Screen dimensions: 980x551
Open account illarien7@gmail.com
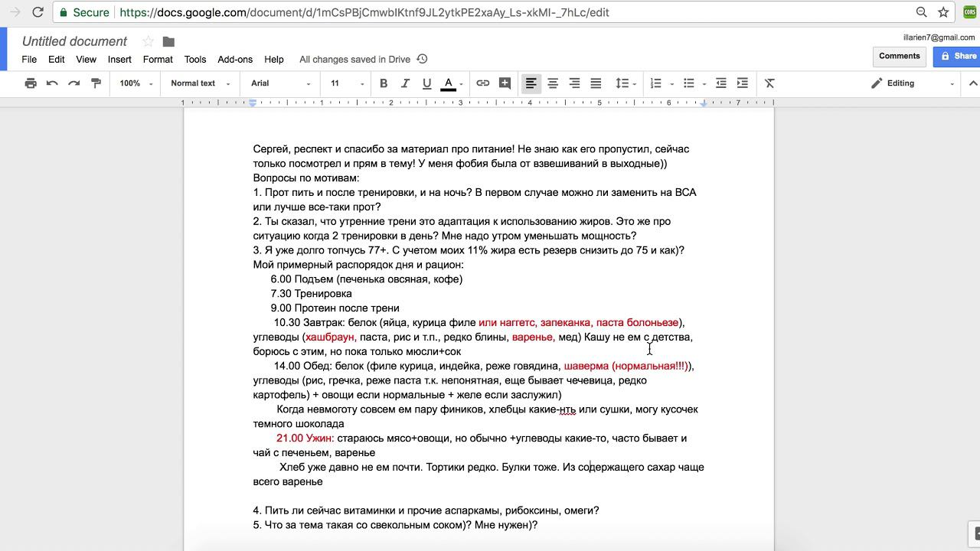[x=939, y=37]
